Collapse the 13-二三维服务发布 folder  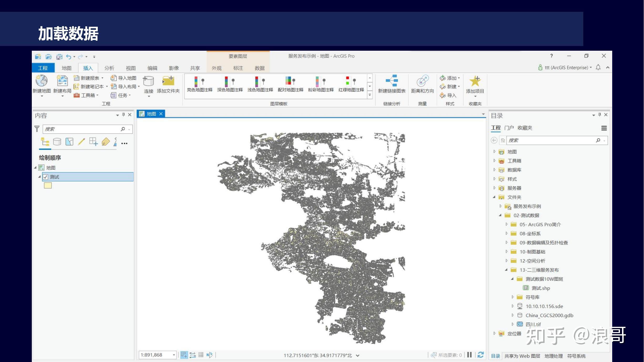(x=506, y=270)
